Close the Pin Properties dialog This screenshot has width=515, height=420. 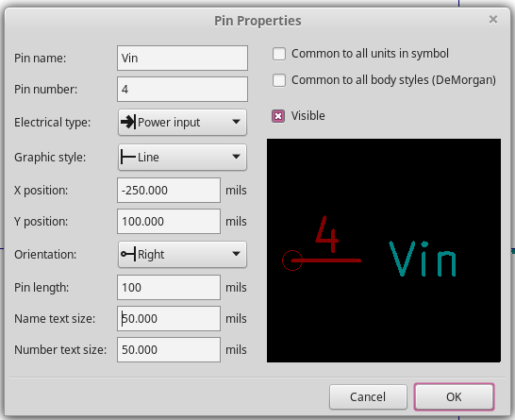[493, 20]
